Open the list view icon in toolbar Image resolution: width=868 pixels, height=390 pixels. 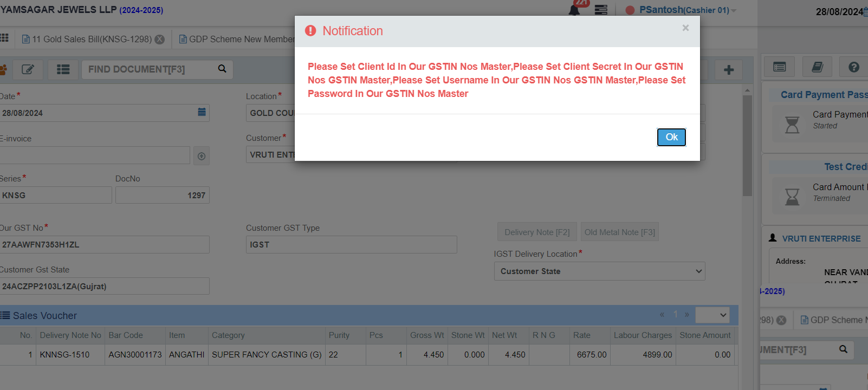63,69
